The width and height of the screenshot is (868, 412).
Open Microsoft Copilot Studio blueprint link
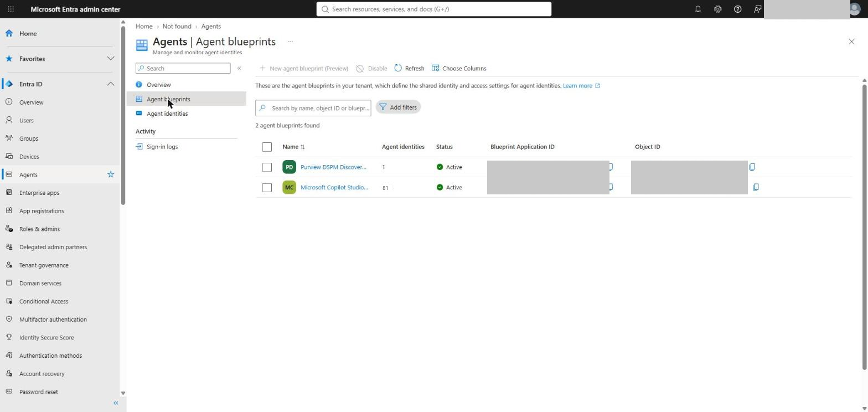(x=334, y=187)
